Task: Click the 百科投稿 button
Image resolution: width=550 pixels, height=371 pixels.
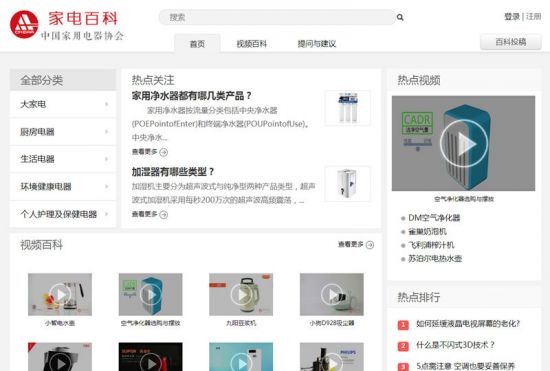Action: click(510, 42)
